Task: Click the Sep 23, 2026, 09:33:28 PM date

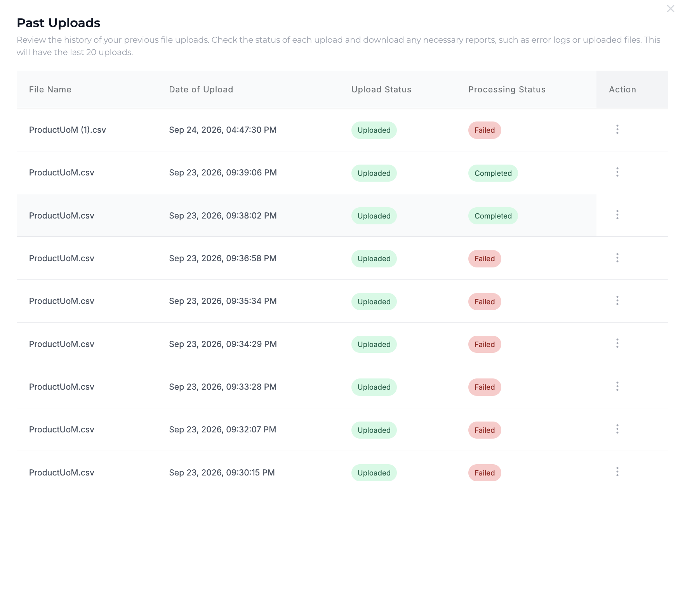Action: (223, 387)
